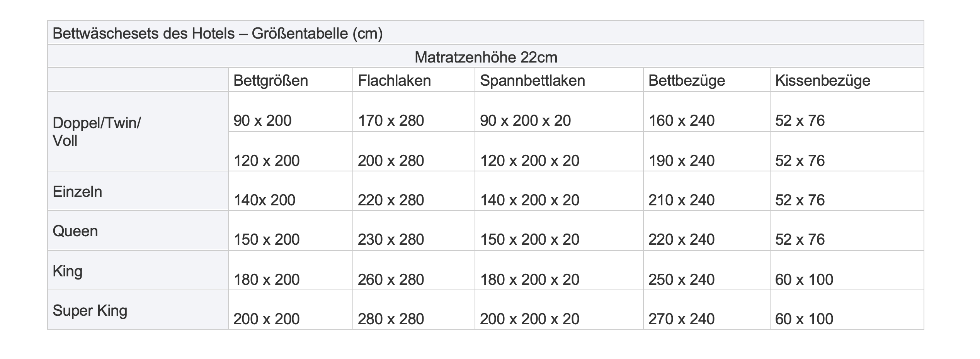The image size is (980, 359).
Task: Click the "Bettgrößen" column header
Action: pos(271,81)
